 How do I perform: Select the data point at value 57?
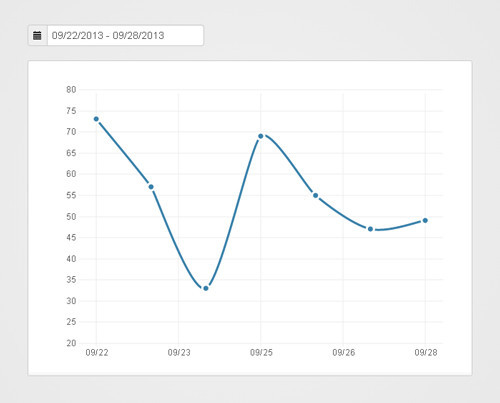(x=151, y=187)
